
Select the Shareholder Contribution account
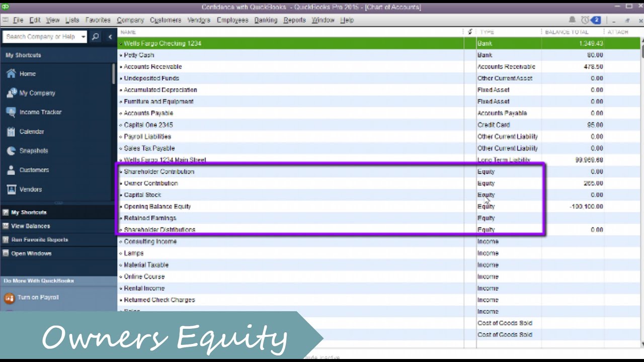(159, 171)
